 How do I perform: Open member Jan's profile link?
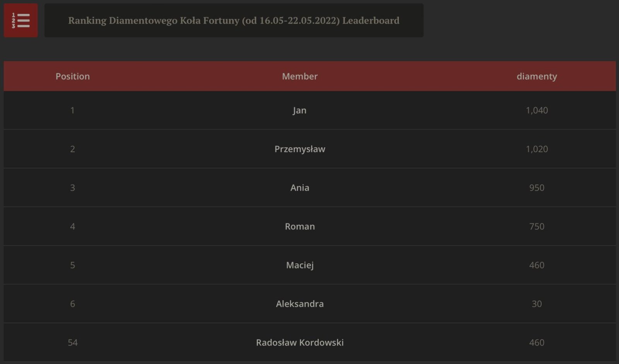(300, 110)
